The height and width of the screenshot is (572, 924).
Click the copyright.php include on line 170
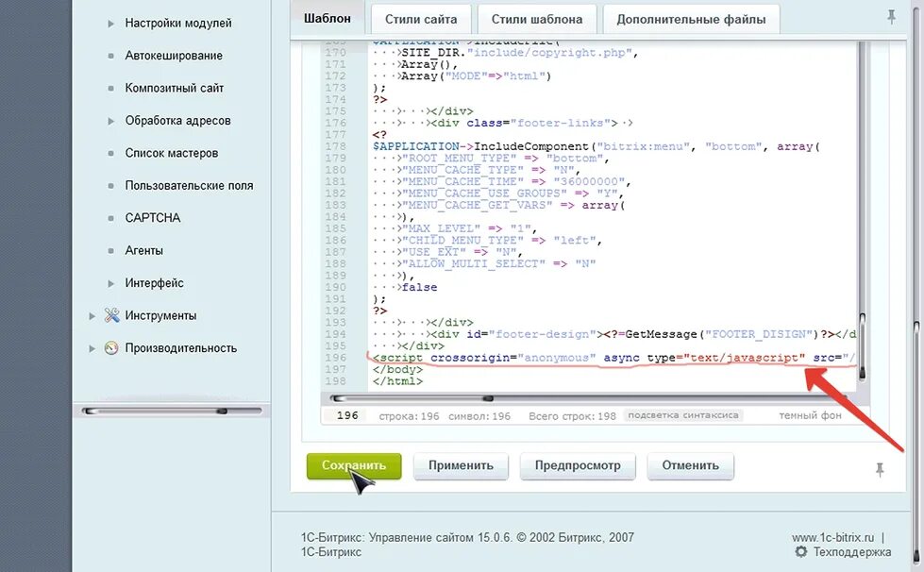pyautogui.click(x=520, y=53)
